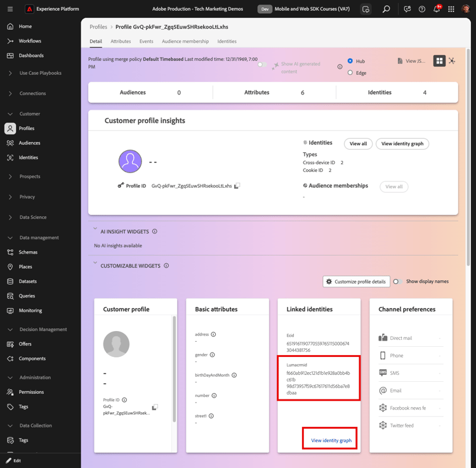Image resolution: width=476 pixels, height=468 pixels.
Task: Click View identity graph link in Linked identities
Action: [331, 440]
